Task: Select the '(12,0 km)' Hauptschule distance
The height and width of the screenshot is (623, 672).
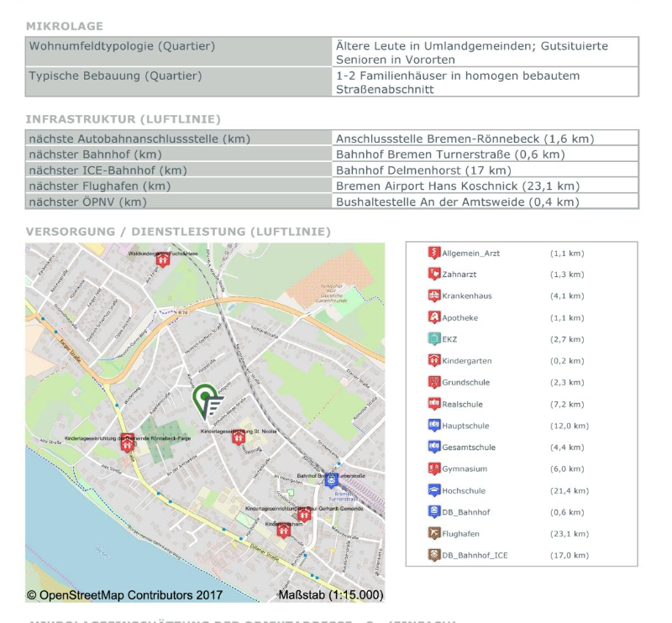Action: [x=570, y=426]
